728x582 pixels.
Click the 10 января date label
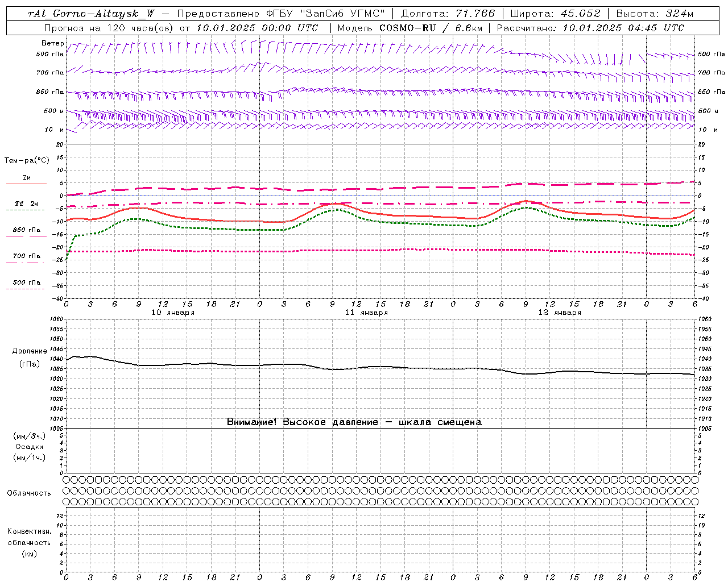[x=172, y=313]
